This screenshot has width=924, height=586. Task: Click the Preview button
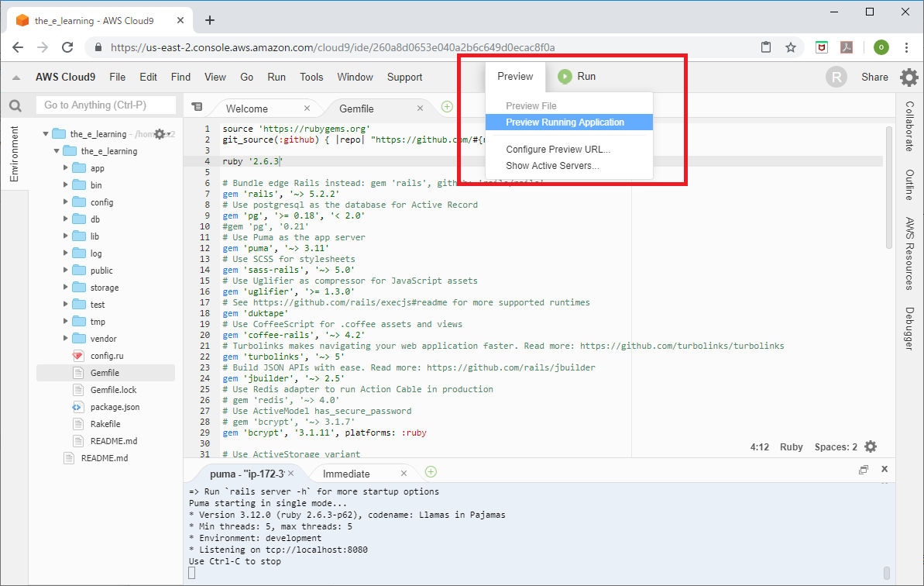pyautogui.click(x=515, y=77)
